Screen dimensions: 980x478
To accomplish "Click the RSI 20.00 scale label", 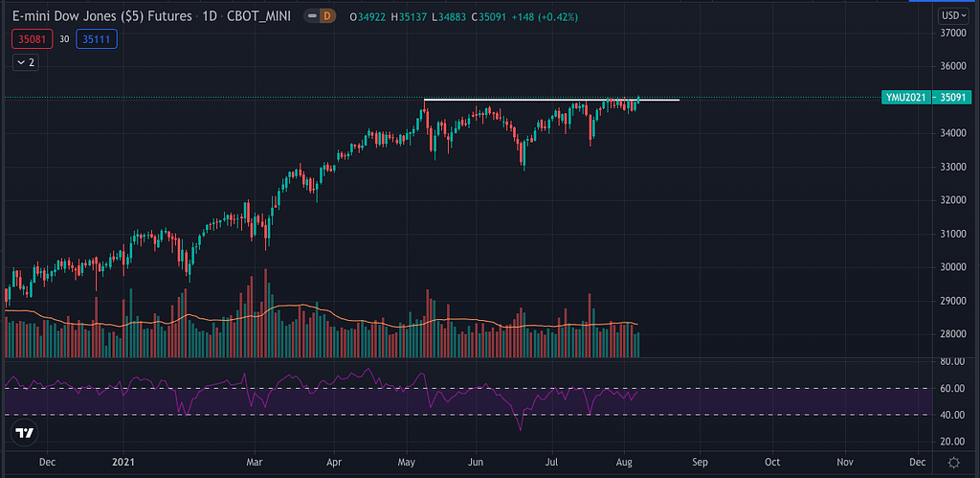I will click(950, 442).
